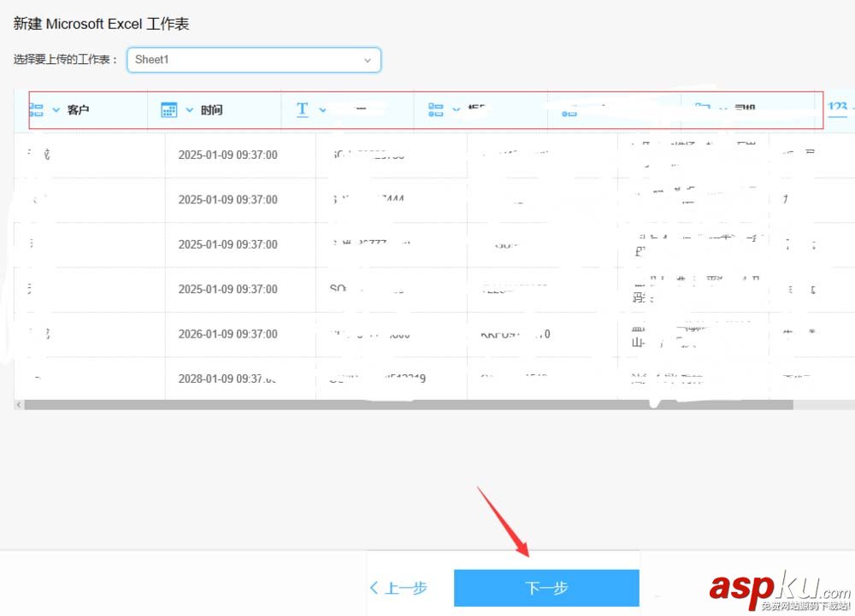Click the 下一步 button

pyautogui.click(x=546, y=588)
